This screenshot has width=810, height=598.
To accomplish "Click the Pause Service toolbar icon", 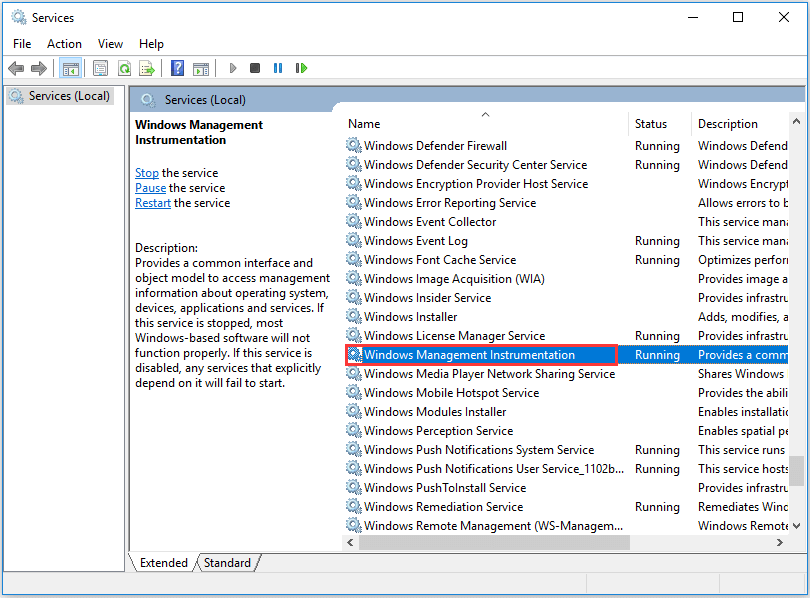I will [278, 68].
